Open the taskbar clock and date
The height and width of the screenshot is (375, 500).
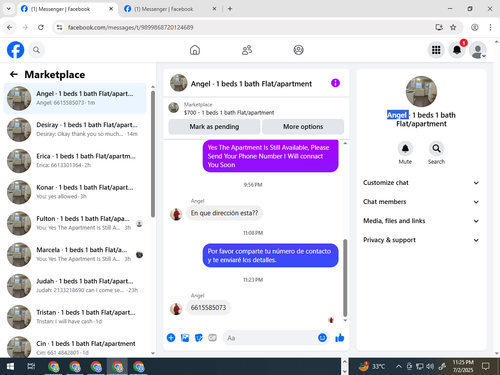click(x=463, y=366)
